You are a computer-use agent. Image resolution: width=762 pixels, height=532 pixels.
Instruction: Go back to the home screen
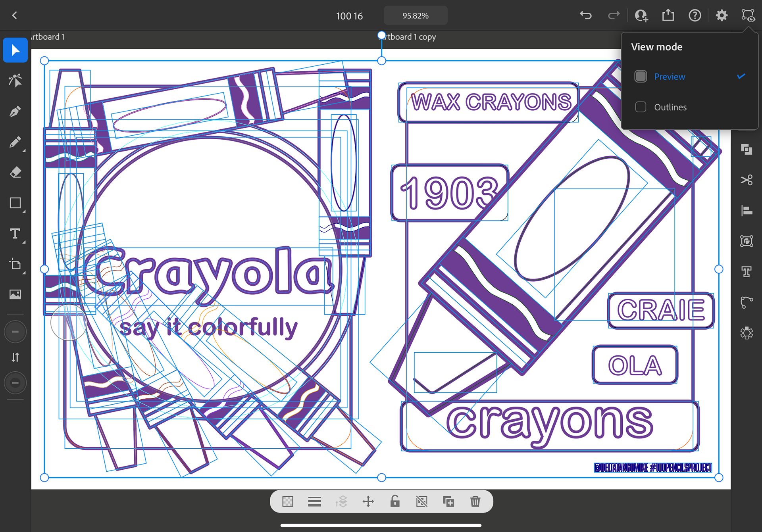point(14,15)
